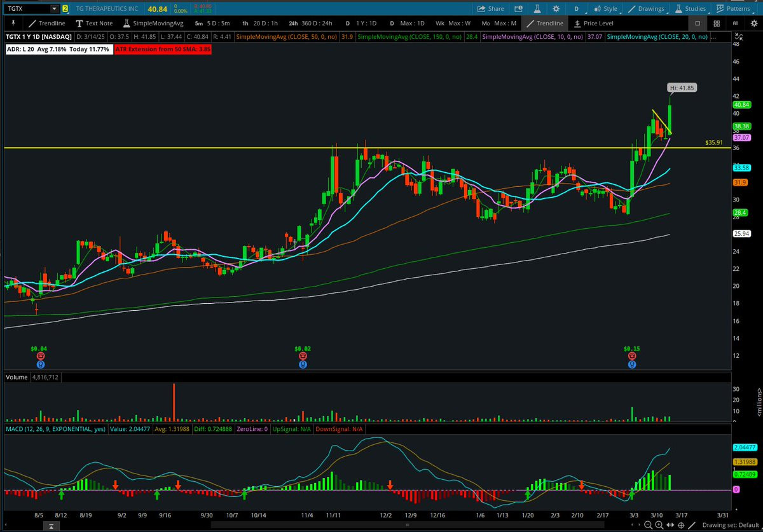Click the yellow number 2 link color badge
Image resolution: width=763 pixels, height=532 pixels.
point(65,9)
